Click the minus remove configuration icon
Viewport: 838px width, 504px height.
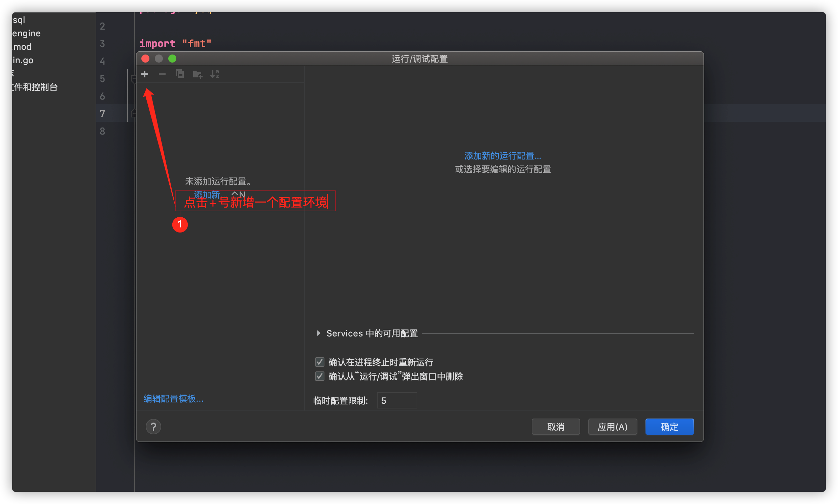(x=162, y=74)
